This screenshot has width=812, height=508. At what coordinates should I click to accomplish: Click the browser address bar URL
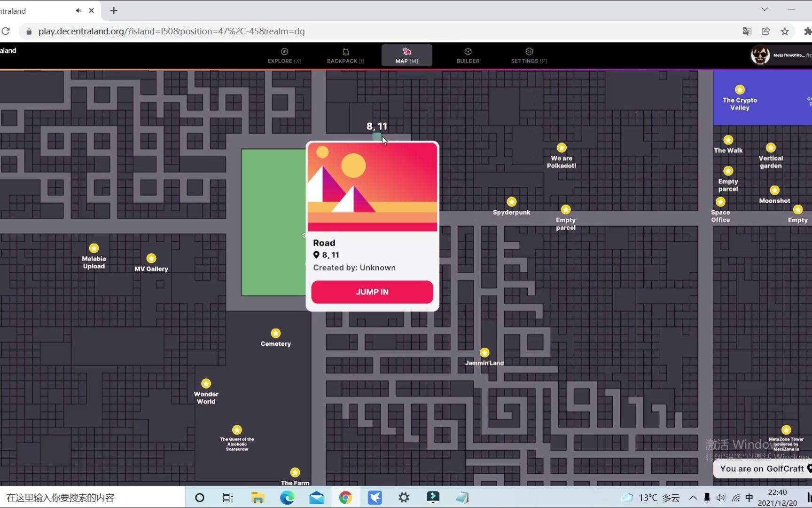[172, 31]
